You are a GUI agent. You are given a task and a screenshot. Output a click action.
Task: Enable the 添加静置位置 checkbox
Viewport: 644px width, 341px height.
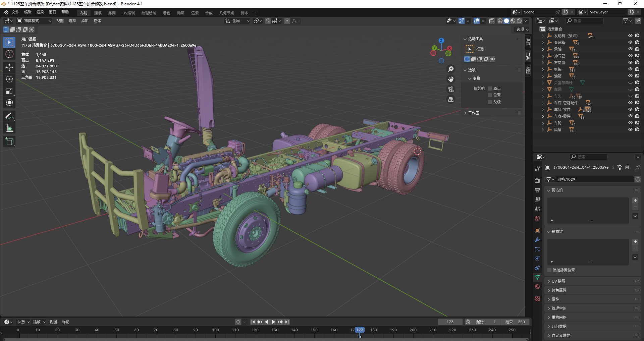[x=549, y=270]
